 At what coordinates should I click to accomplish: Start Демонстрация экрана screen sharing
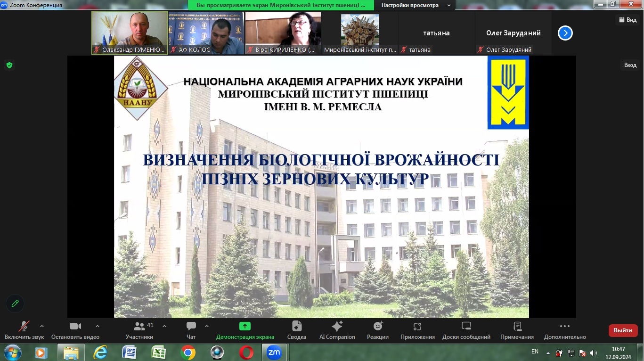[x=245, y=330]
